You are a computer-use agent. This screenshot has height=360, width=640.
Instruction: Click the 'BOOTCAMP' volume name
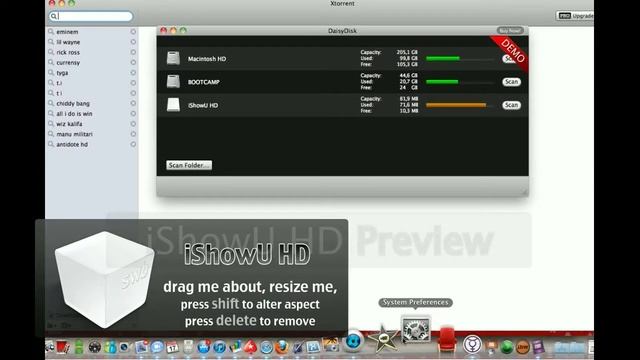(x=204, y=82)
